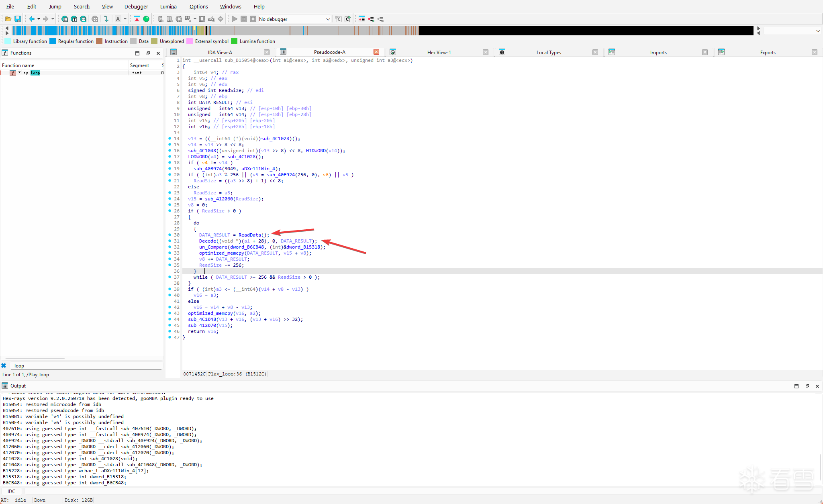Click the save database floppy icon
Screen dimensions: 823x504
point(18,19)
